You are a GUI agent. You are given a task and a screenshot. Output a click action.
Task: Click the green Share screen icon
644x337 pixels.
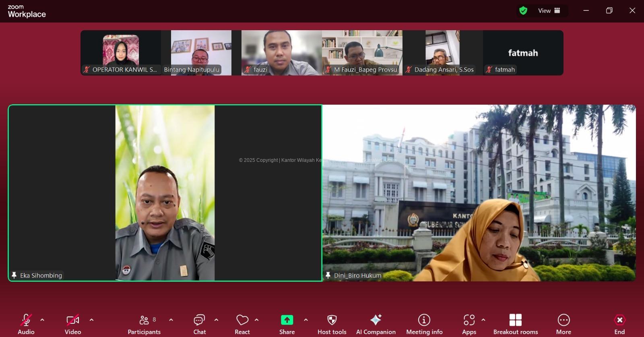coord(287,320)
